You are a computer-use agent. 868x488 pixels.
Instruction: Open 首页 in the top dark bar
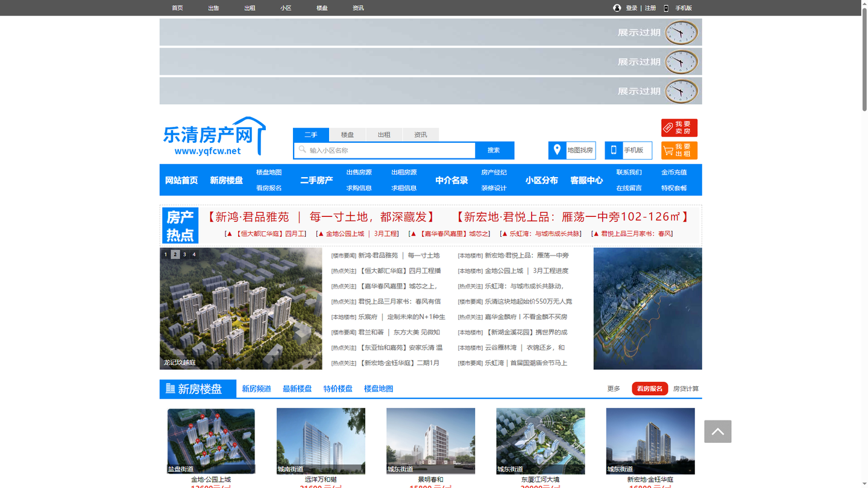[x=177, y=8]
